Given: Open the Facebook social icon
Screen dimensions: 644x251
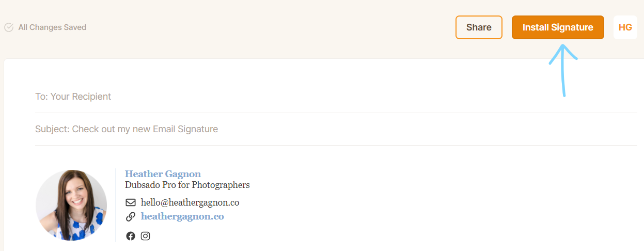Looking at the screenshot, I should coord(131,236).
